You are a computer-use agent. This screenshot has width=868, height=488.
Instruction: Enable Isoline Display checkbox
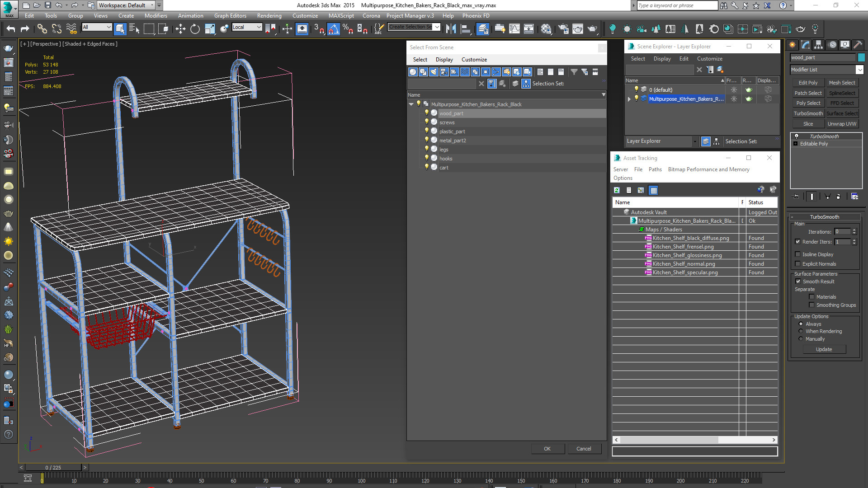point(798,254)
